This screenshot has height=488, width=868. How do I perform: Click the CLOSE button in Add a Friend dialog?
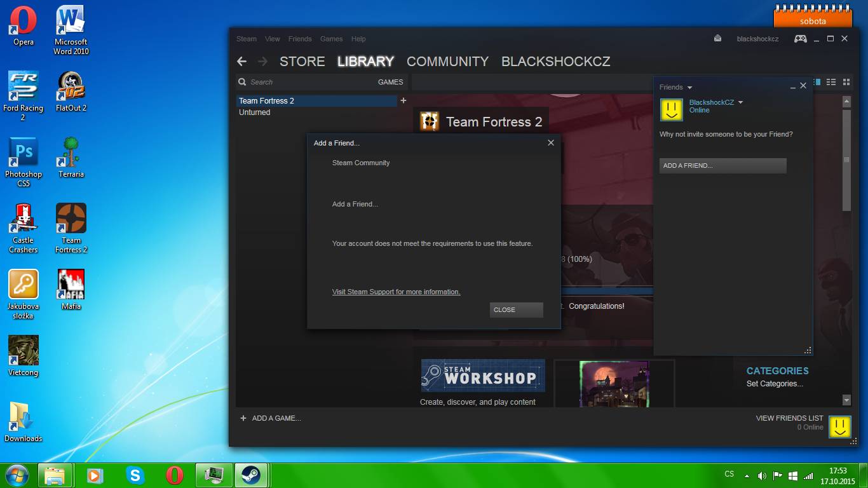click(x=517, y=309)
